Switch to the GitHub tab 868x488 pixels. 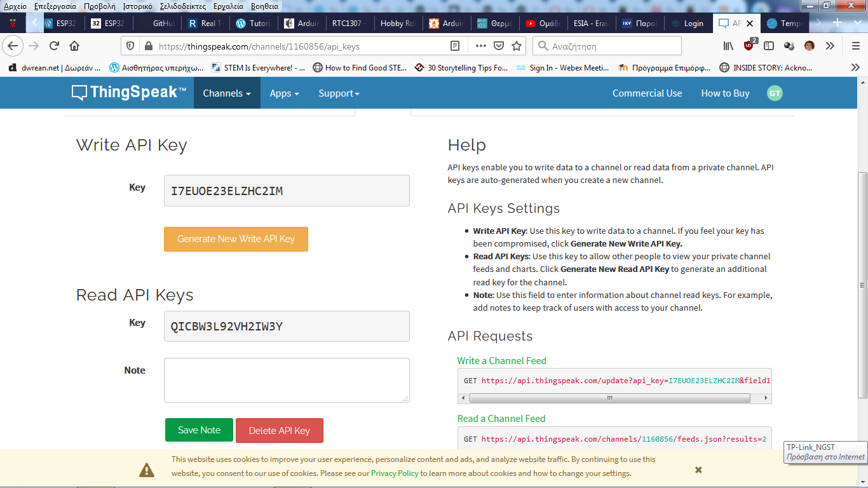point(156,24)
